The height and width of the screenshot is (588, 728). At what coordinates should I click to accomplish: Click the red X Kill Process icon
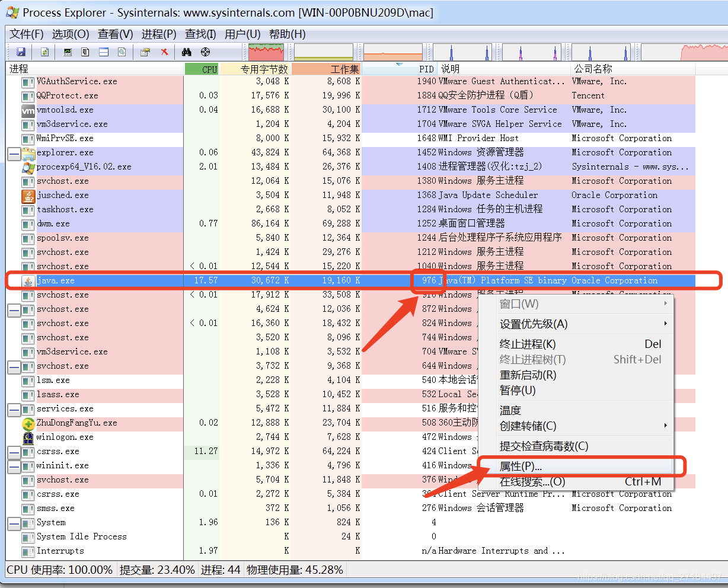point(164,52)
